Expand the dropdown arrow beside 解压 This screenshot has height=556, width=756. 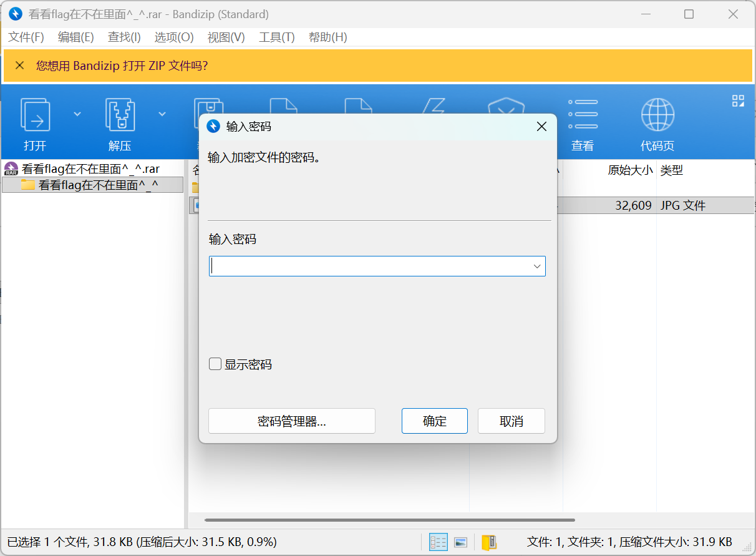(x=162, y=114)
